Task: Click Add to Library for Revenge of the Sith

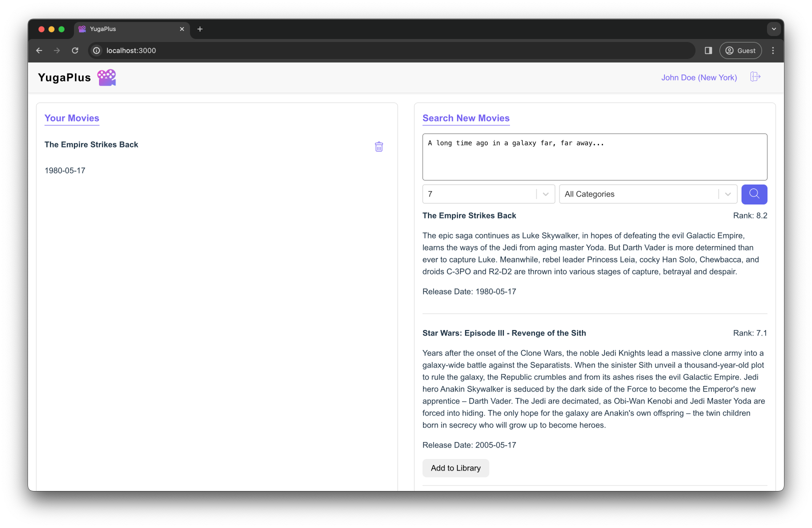Action: tap(455, 468)
